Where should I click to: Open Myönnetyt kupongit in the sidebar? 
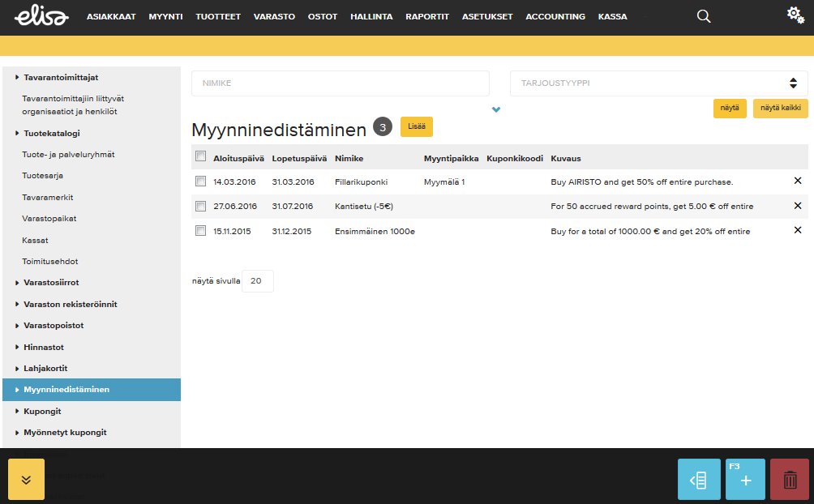pos(65,433)
